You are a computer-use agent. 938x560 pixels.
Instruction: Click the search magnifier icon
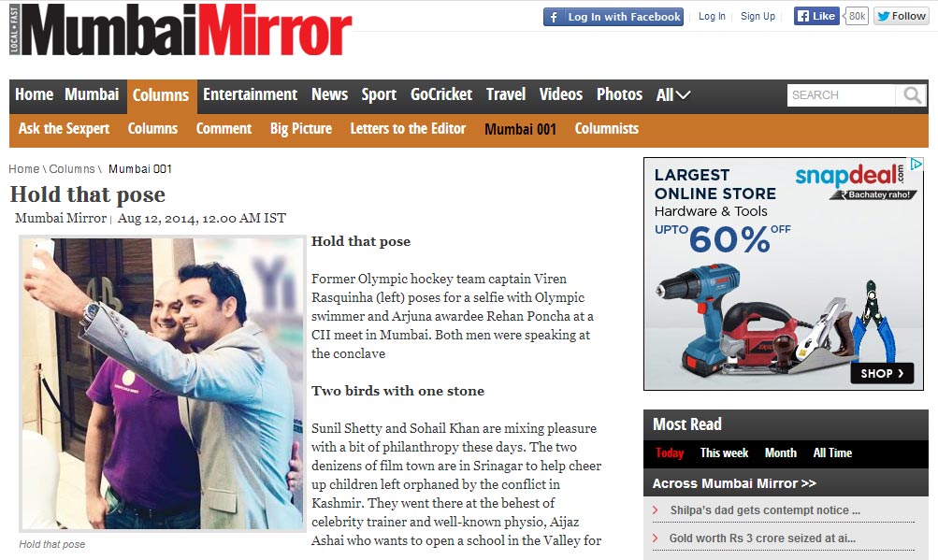click(x=912, y=95)
